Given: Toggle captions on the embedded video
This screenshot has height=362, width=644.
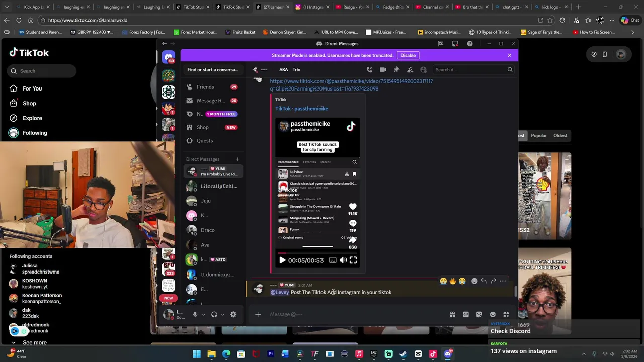Looking at the screenshot, I should (x=333, y=260).
